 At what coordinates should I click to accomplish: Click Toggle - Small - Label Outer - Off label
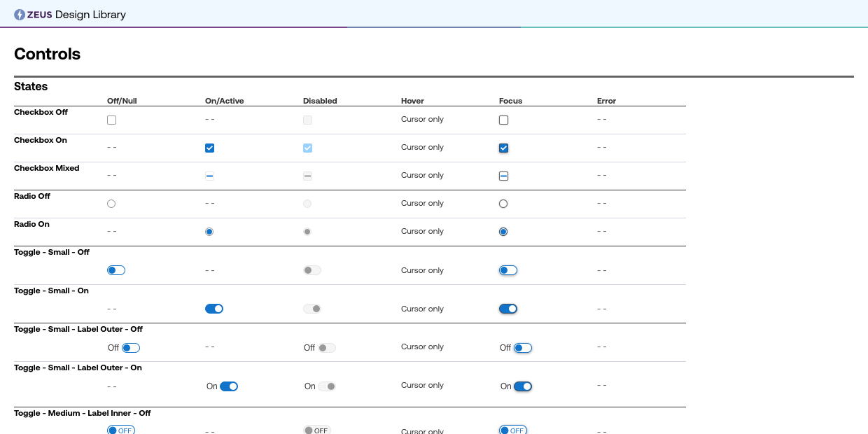point(78,329)
